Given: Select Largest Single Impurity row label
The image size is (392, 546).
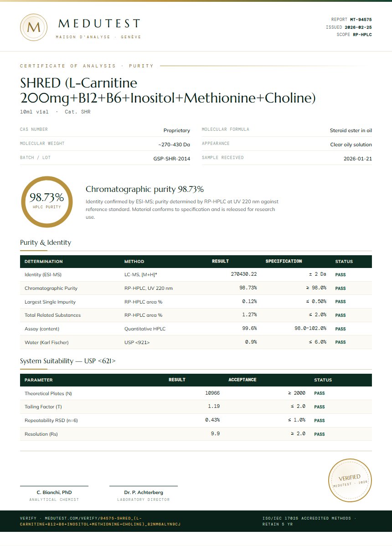Looking at the screenshot, I should point(50,302).
